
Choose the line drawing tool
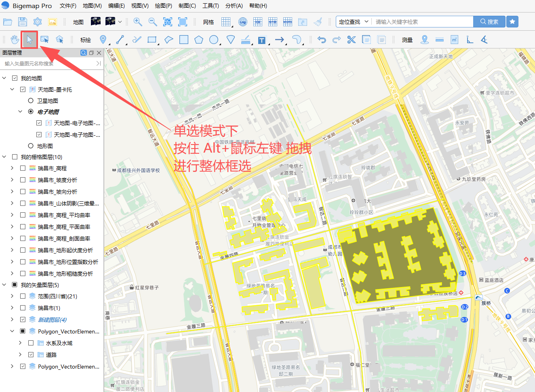pyautogui.click(x=120, y=40)
